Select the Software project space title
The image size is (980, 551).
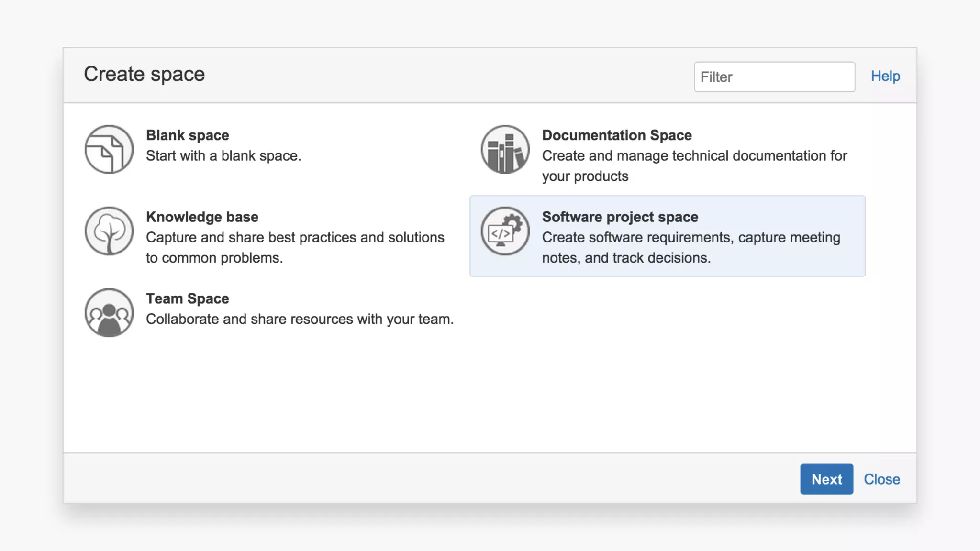click(620, 217)
